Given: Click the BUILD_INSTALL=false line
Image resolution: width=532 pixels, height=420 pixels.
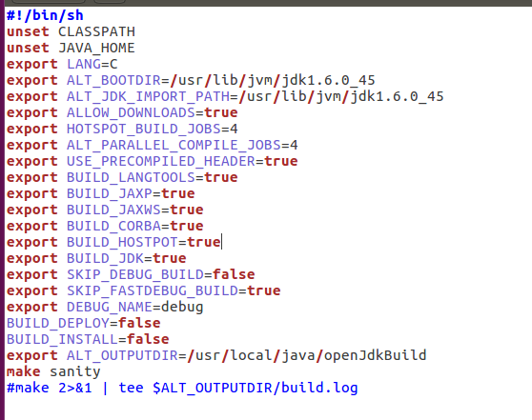Looking at the screenshot, I should [x=88, y=339].
